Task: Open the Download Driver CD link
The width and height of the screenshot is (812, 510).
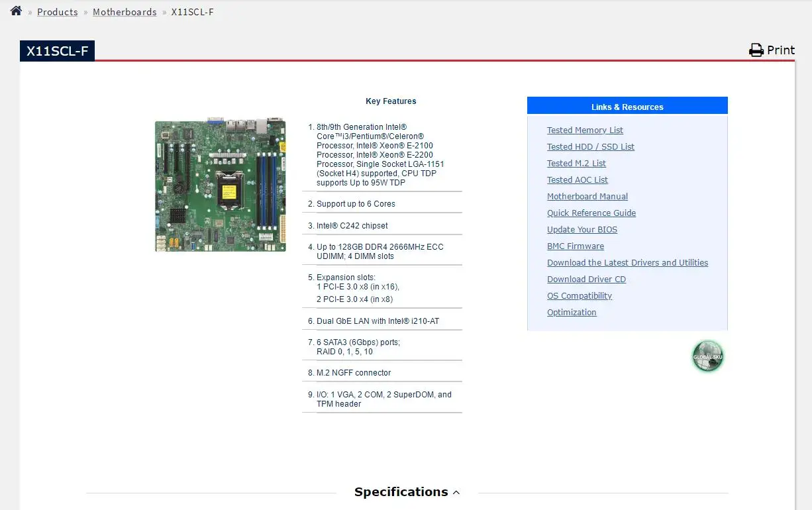Action: click(x=586, y=280)
